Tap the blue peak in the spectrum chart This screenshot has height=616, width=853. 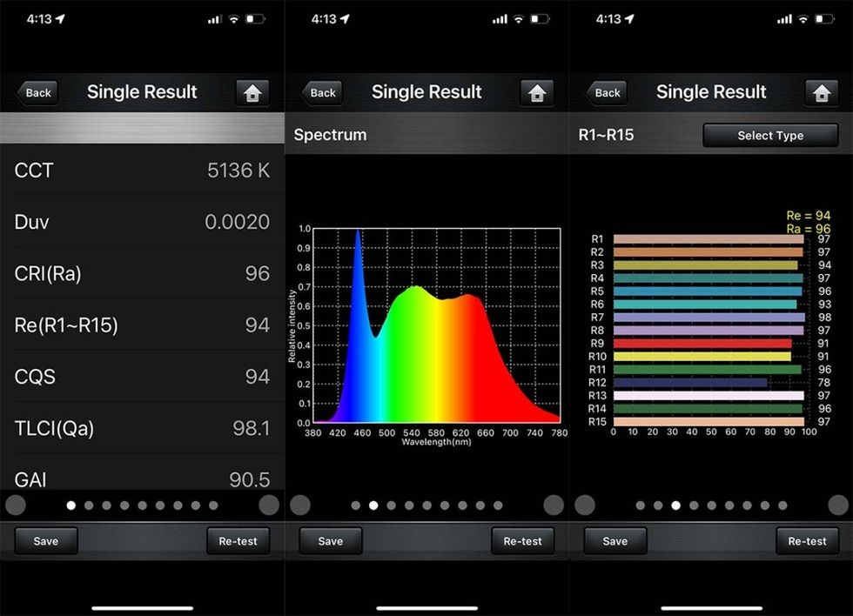click(358, 271)
